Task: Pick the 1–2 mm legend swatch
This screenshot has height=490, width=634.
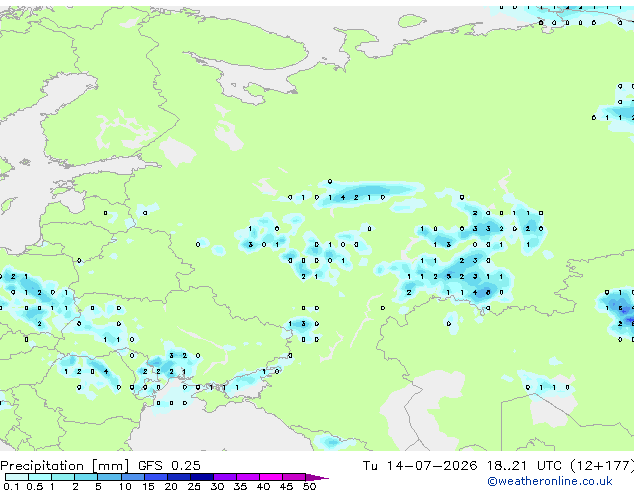Action: 63,477
